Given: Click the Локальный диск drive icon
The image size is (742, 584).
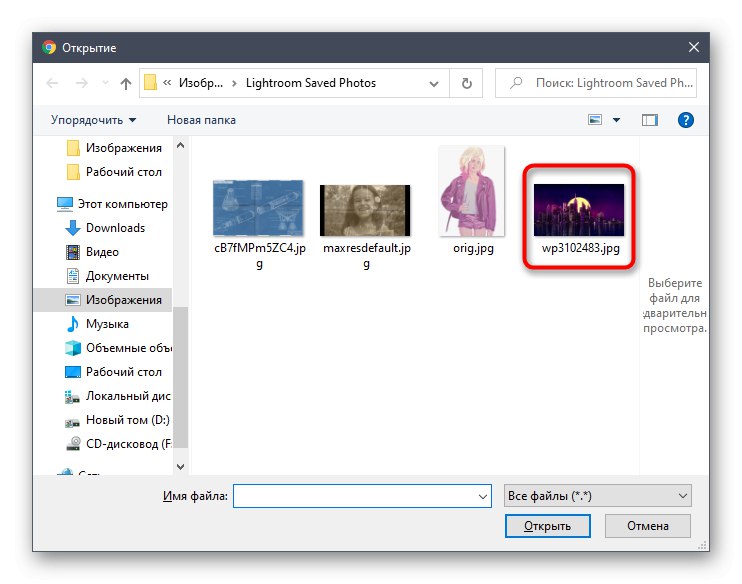Looking at the screenshot, I should [x=72, y=397].
